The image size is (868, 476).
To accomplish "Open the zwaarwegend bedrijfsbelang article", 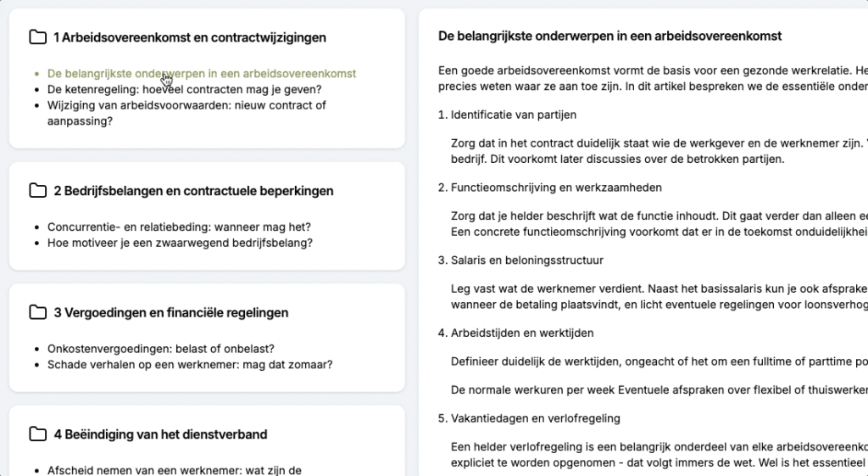I will pos(180,243).
